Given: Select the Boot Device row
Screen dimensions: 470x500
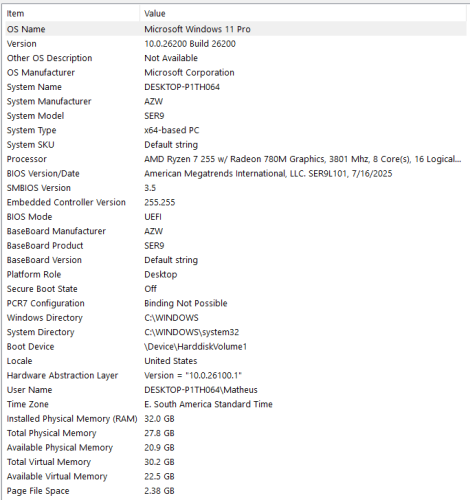Looking at the screenshot, I should point(236,346).
